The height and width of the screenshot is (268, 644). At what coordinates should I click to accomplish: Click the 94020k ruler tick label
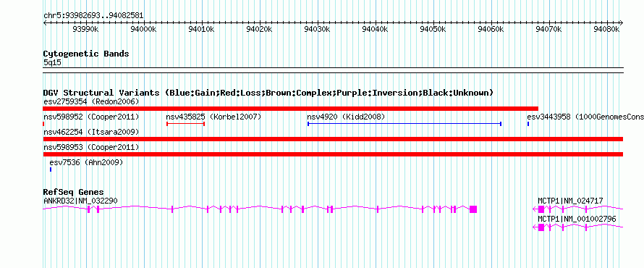259,29
